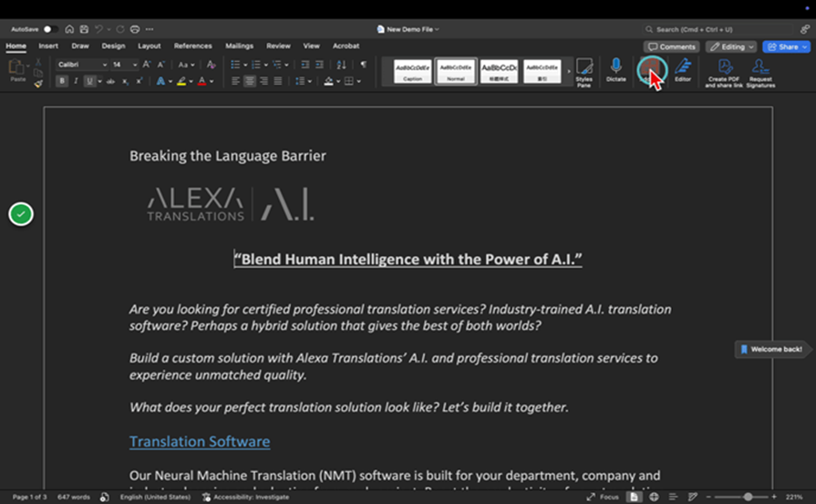The width and height of the screenshot is (816, 504).
Task: Align text left
Action: click(x=236, y=81)
